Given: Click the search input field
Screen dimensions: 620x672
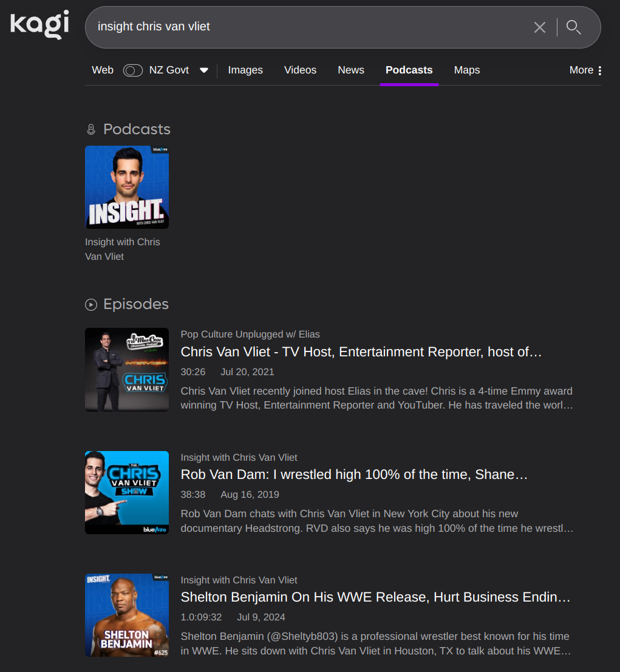Looking at the screenshot, I should tap(304, 27).
